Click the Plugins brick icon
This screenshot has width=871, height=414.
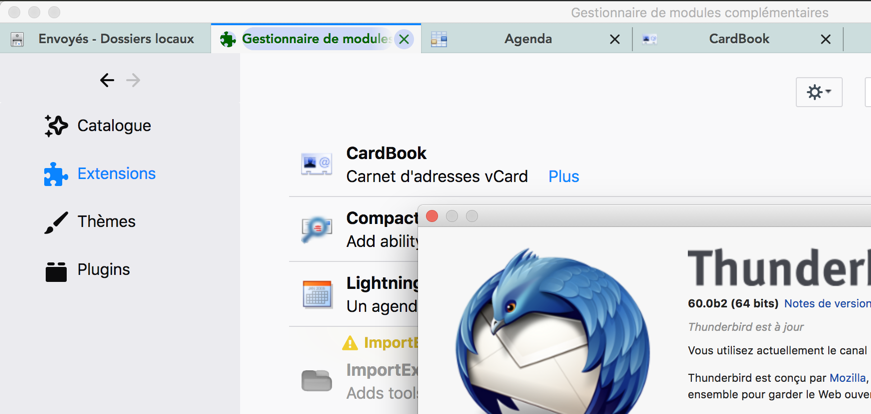56,271
